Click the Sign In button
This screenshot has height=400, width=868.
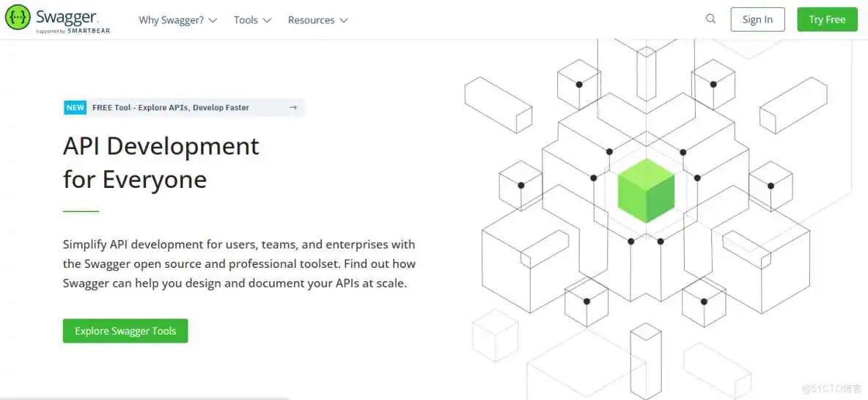click(x=757, y=20)
